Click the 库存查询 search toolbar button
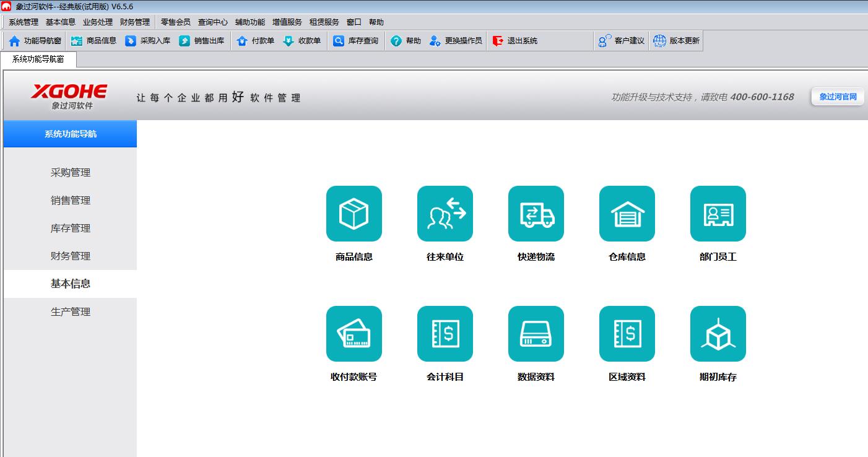868x457 pixels. coord(355,41)
